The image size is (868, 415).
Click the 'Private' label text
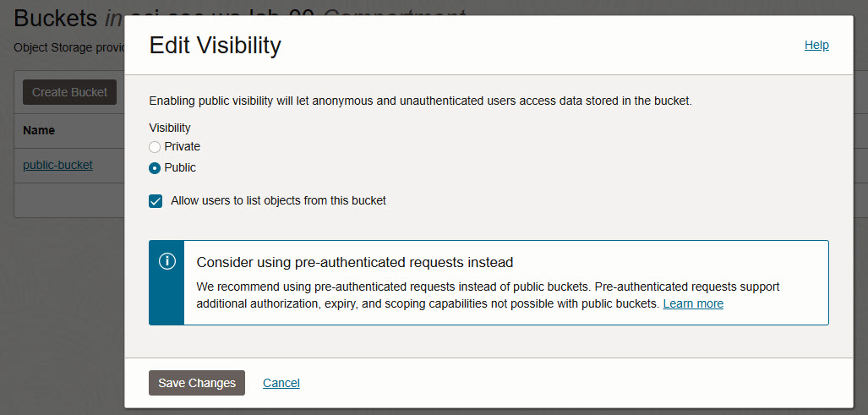[x=182, y=146]
